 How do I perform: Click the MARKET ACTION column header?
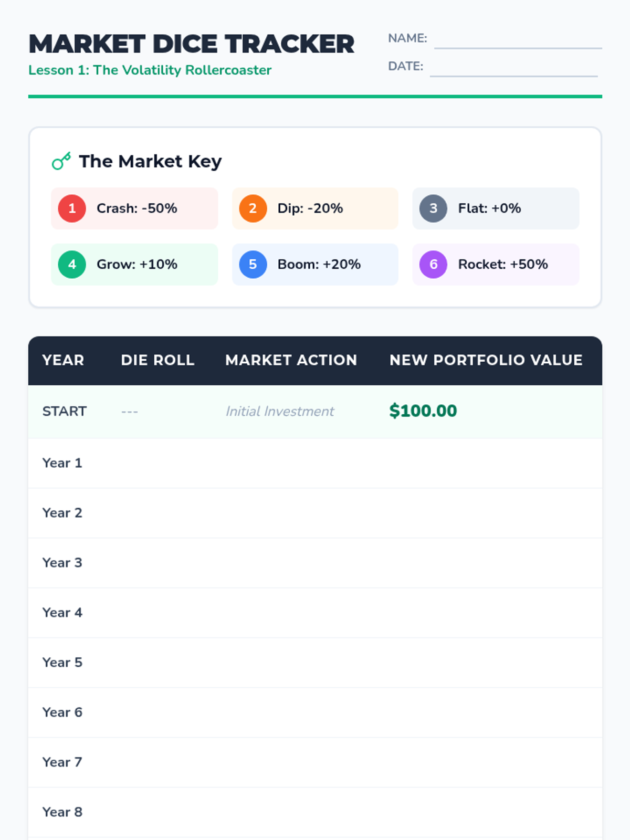[x=291, y=360]
